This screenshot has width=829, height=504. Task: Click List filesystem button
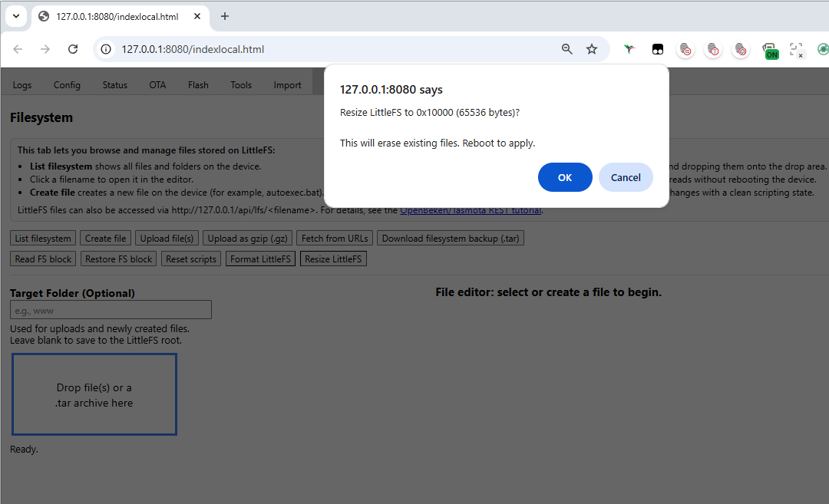point(43,239)
